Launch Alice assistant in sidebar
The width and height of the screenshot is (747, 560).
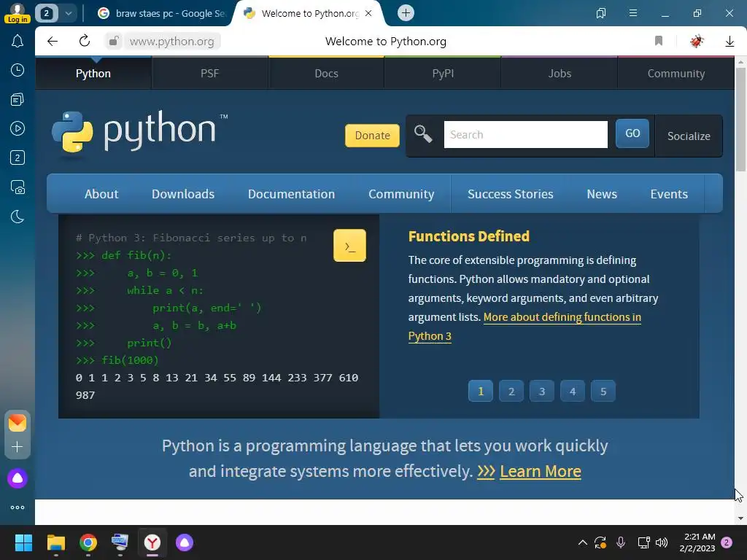[18, 478]
